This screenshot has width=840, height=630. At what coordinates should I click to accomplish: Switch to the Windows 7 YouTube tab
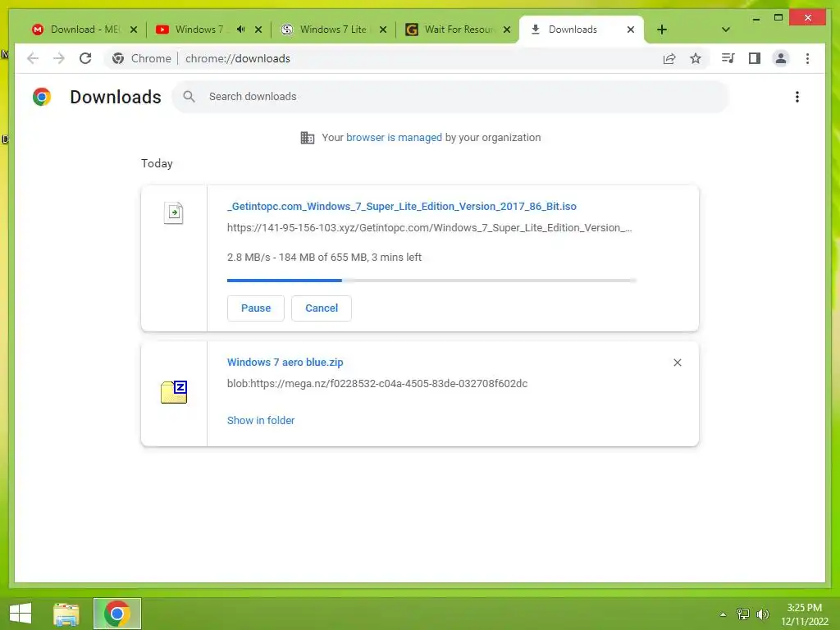[x=199, y=30]
